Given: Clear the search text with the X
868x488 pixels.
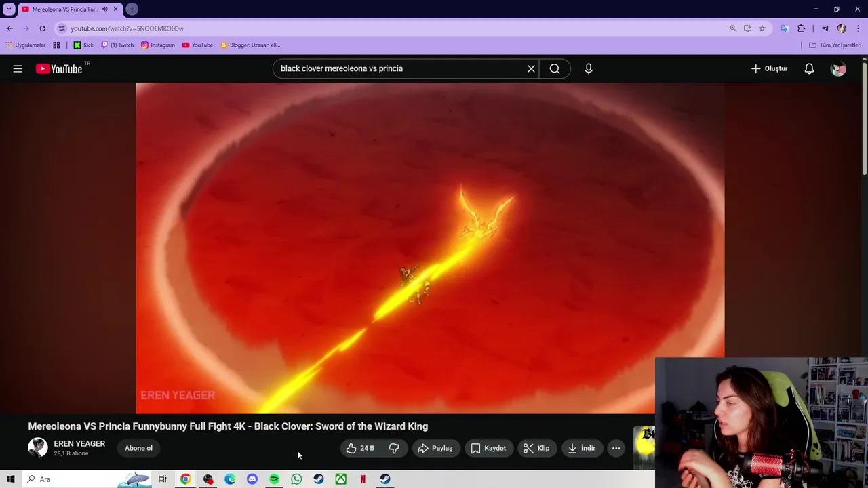Looking at the screenshot, I should (x=531, y=68).
